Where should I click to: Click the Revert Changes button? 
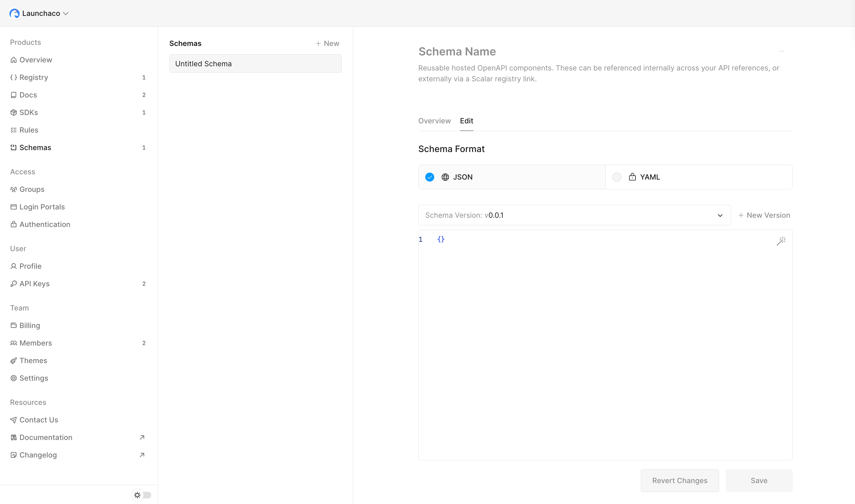(679, 480)
